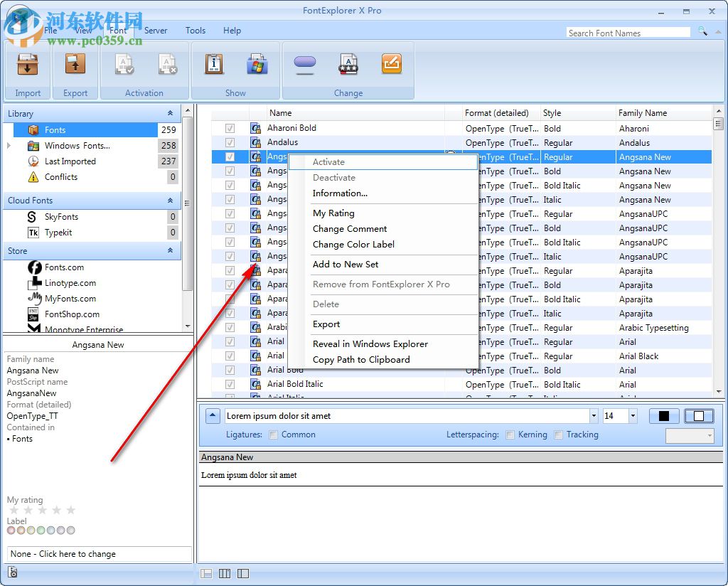This screenshot has width=728, height=586.
Task: Open font Information via the Show info icon
Action: [213, 64]
